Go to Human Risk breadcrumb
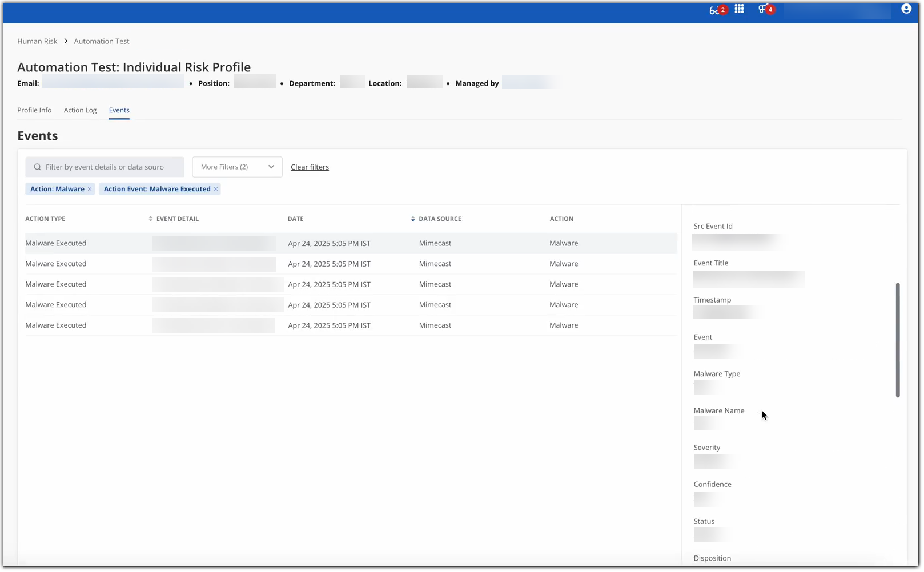Screen dimensions: 924x572 click(37, 42)
